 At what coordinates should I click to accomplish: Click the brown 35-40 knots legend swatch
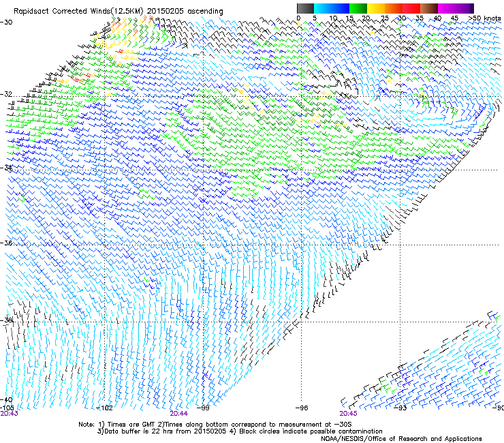(x=429, y=8)
